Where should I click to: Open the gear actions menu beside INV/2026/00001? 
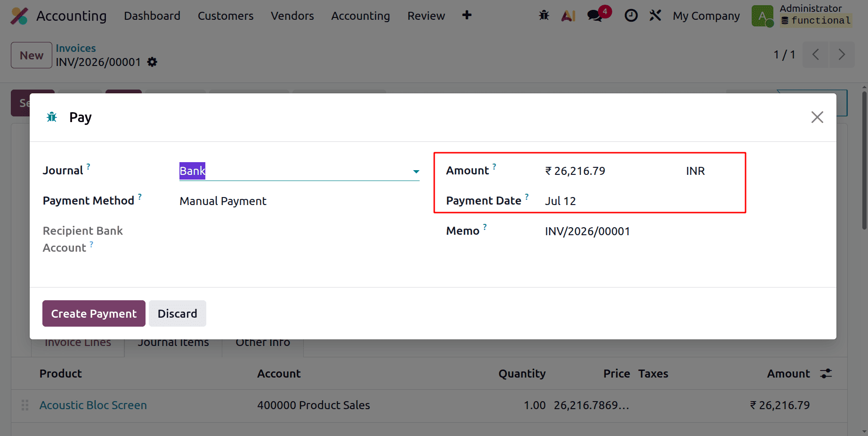coord(152,62)
